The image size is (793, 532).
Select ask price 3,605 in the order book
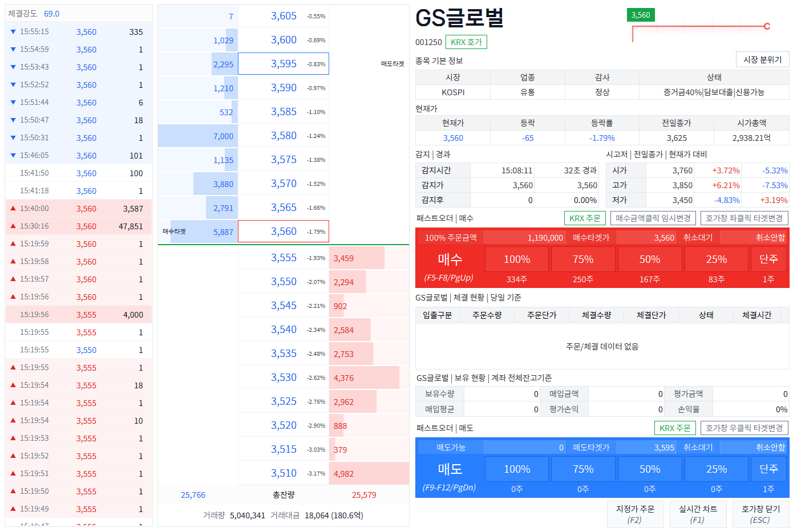coord(284,16)
